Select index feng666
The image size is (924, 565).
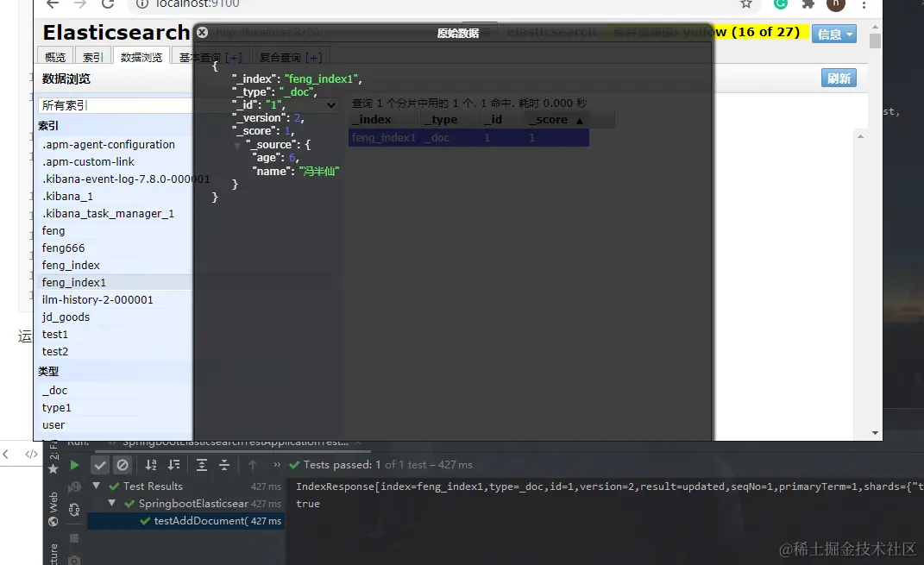[64, 248]
